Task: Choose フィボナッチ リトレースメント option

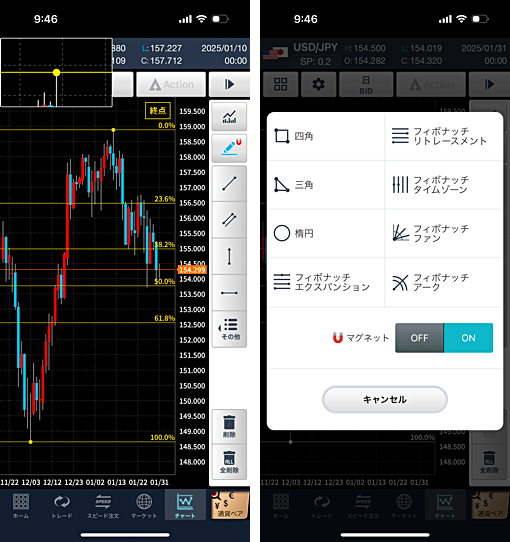Action: click(x=443, y=136)
